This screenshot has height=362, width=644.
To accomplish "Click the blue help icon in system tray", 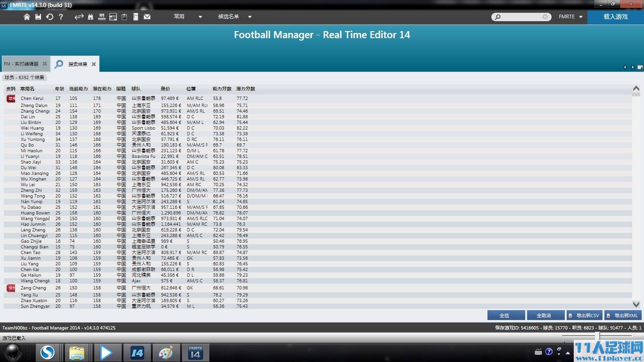I will click(x=549, y=352).
